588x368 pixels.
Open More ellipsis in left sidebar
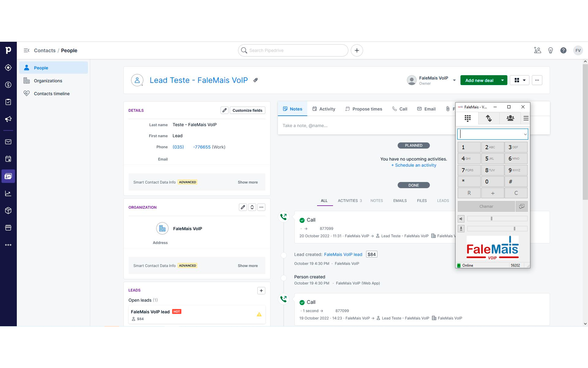pyautogui.click(x=8, y=245)
